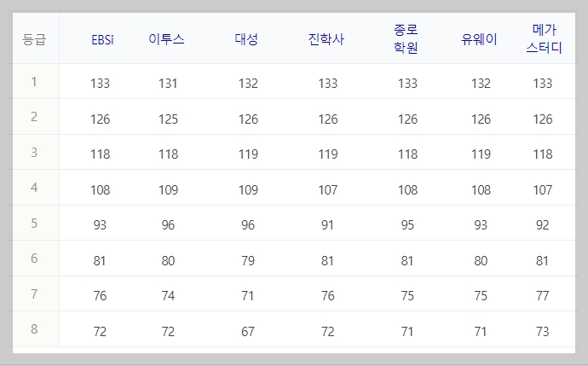Click the 등급 header cell
This screenshot has width=588, height=366.
pyautogui.click(x=34, y=38)
